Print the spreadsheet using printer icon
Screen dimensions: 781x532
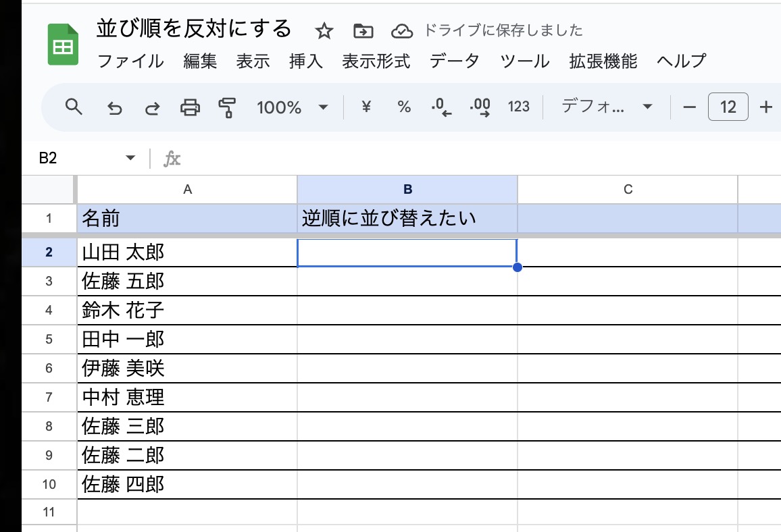[x=191, y=107]
